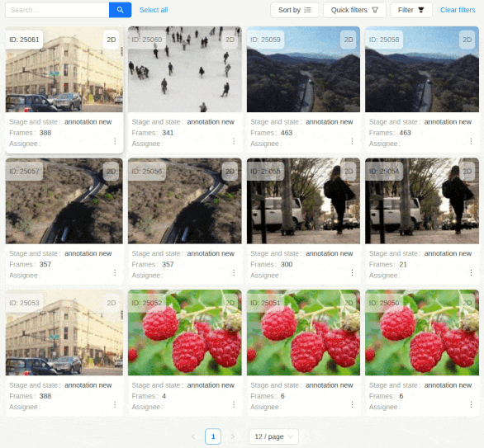
Task: Go to page 1 in pagination
Action: pos(213,436)
